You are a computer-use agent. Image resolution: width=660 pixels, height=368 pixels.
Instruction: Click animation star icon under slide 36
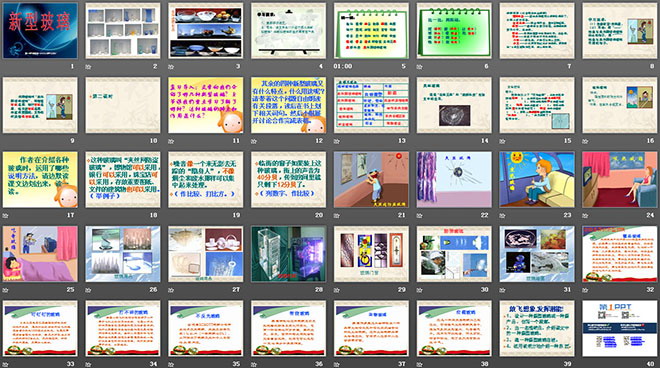point(254,364)
